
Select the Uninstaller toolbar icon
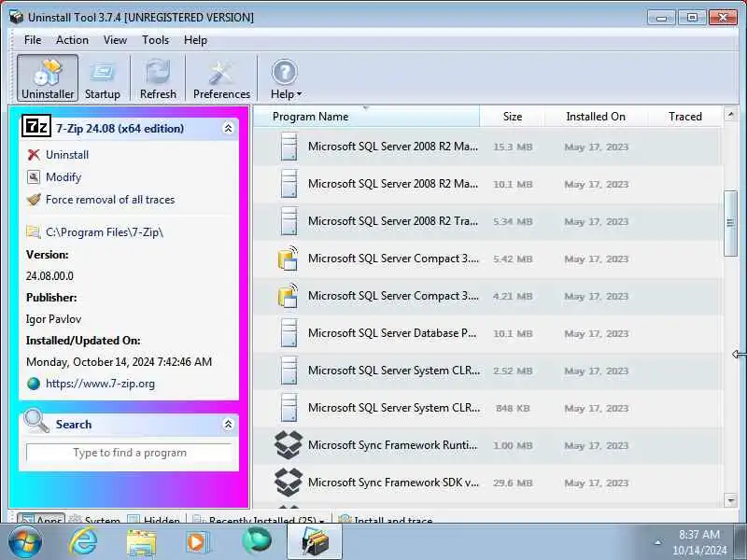pyautogui.click(x=48, y=73)
